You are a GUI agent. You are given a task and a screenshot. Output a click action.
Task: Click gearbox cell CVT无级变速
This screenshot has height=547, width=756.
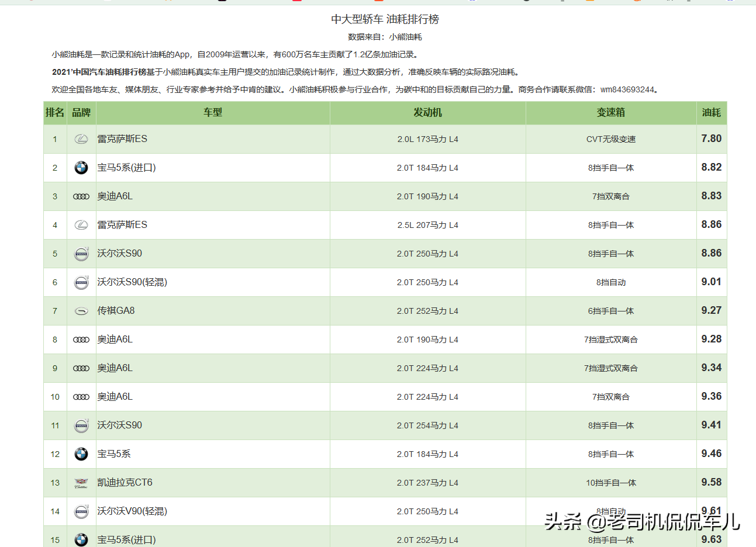611,139
